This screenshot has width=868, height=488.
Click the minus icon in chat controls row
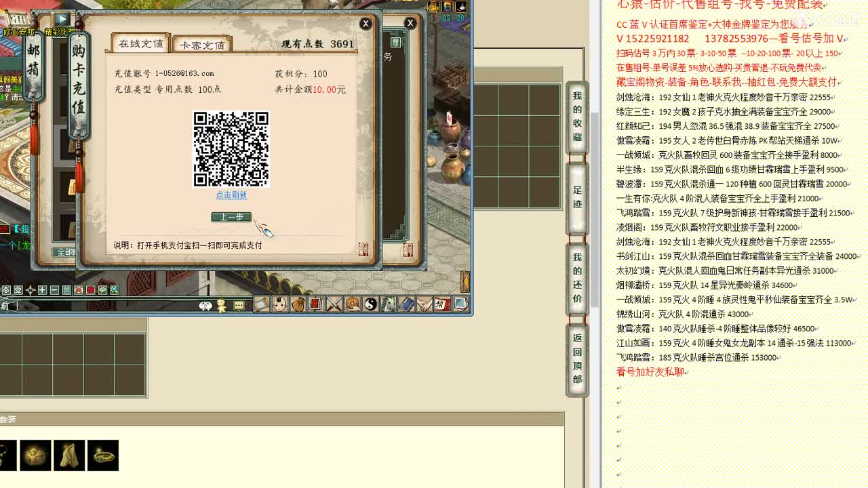(54, 290)
